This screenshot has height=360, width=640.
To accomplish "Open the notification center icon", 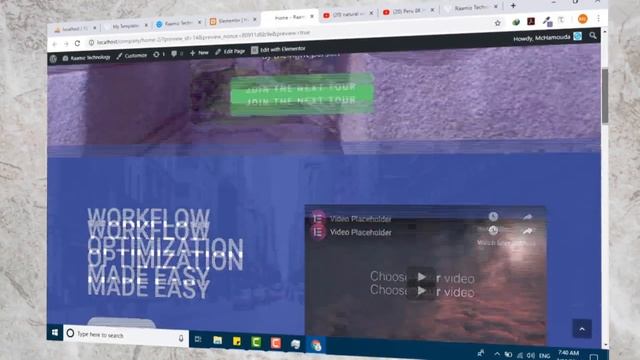I will pyautogui.click(x=594, y=357).
